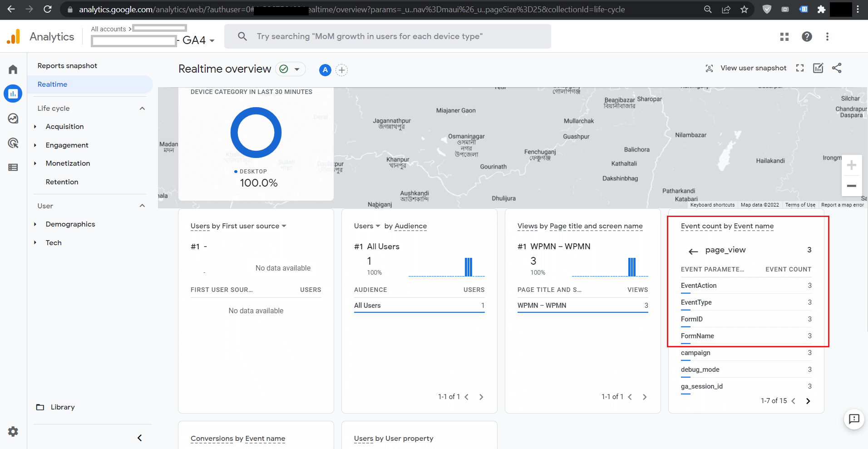Open Admin settings gear icon
The width and height of the screenshot is (868, 449).
tap(13, 431)
